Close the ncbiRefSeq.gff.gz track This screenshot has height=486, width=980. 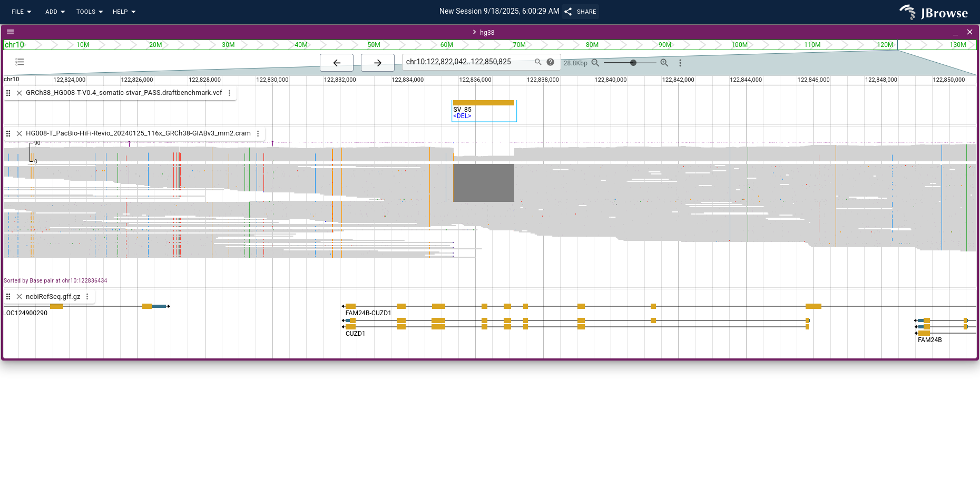click(x=19, y=297)
